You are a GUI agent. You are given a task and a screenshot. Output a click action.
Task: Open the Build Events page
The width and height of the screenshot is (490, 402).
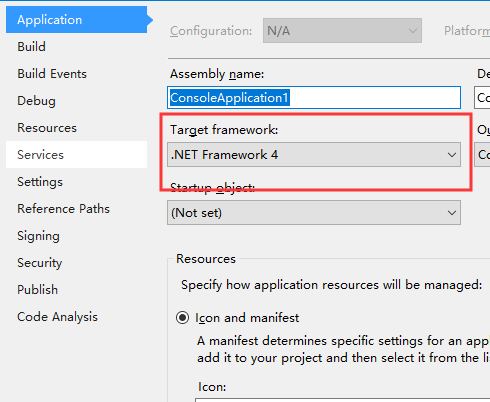[76, 74]
